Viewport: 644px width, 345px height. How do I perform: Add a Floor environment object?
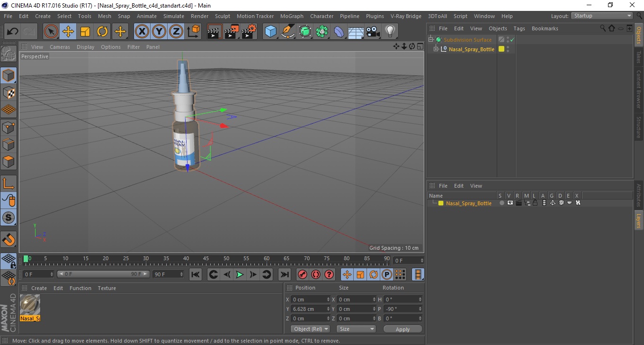click(356, 32)
